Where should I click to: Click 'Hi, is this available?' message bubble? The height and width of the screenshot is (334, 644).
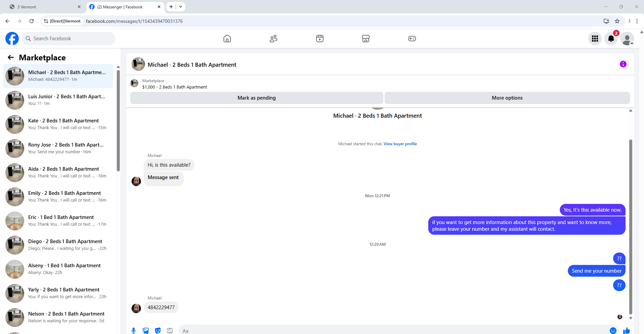tap(169, 165)
